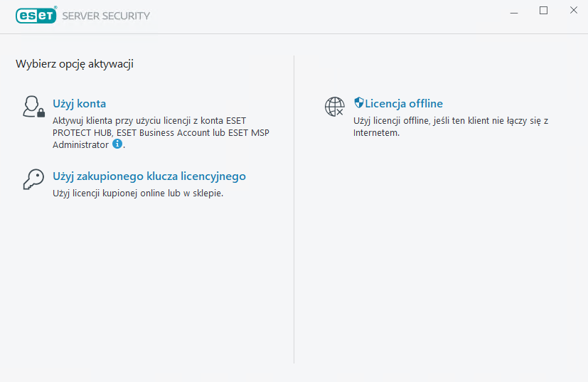This screenshot has height=382, width=588.
Task: Select Użyj zakupionego klucza licencyjnego link
Action: tap(149, 176)
